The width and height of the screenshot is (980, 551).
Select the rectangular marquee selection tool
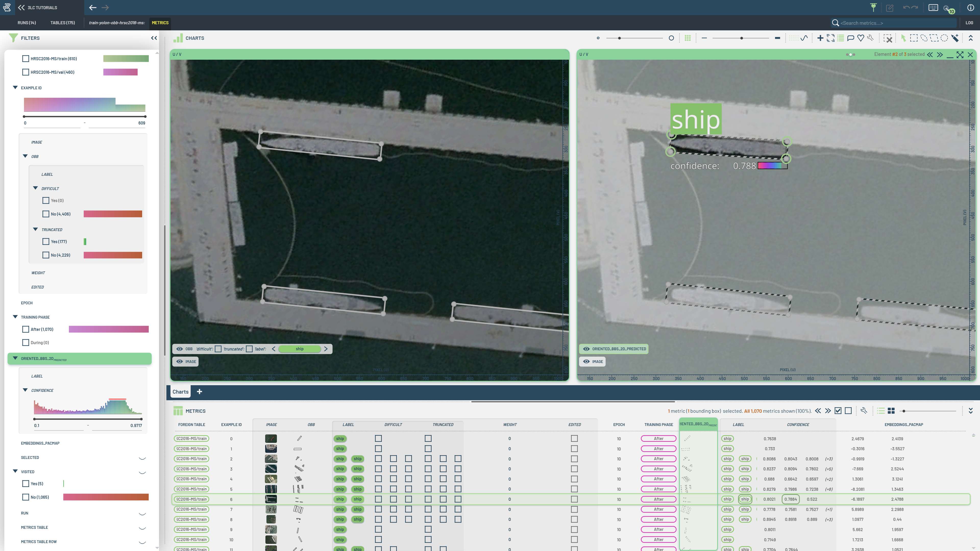(x=913, y=38)
